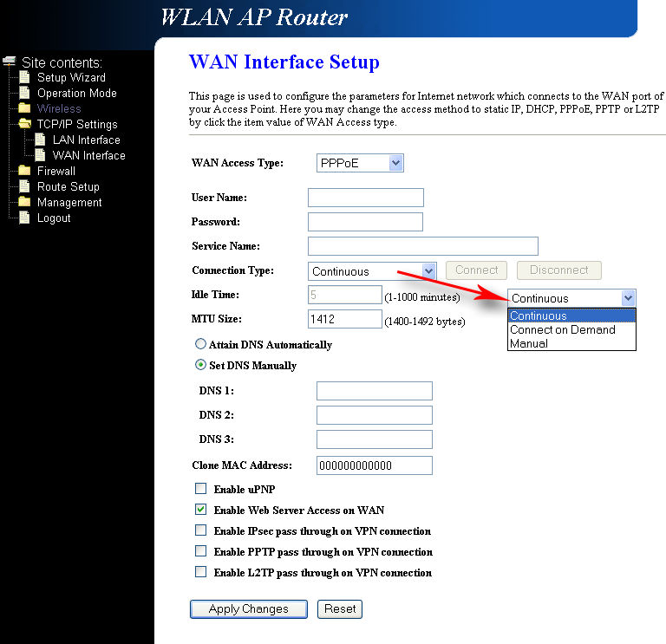Click the Setup Wizard page icon
Image resolution: width=666 pixels, height=644 pixels.
click(x=24, y=77)
